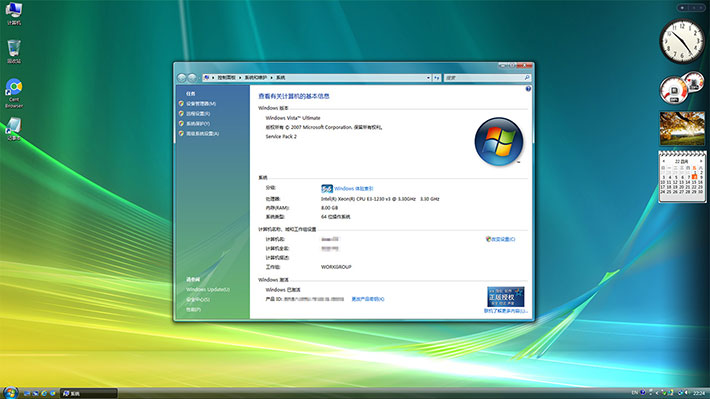Click the Windows logo in System window
The image size is (710, 399).
499,142
